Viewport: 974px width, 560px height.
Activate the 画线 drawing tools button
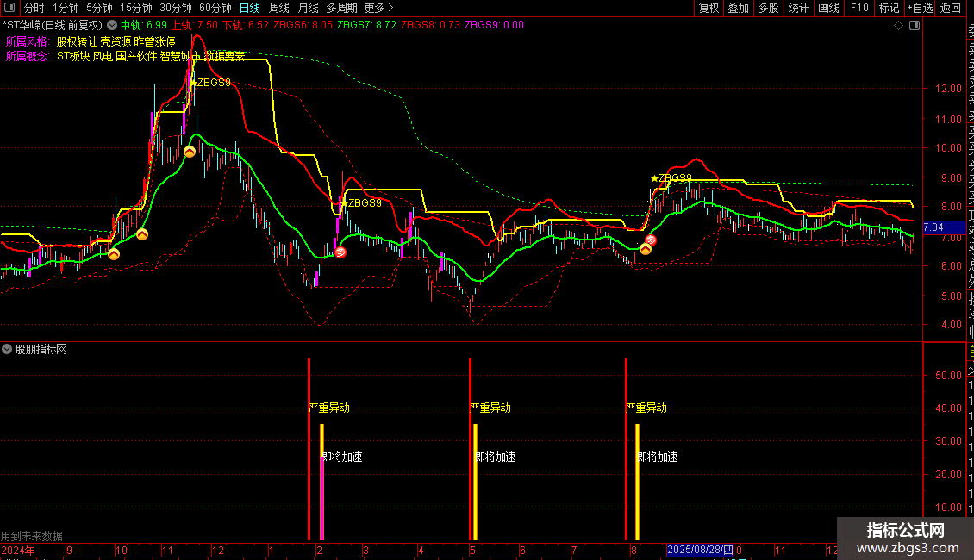pos(828,8)
